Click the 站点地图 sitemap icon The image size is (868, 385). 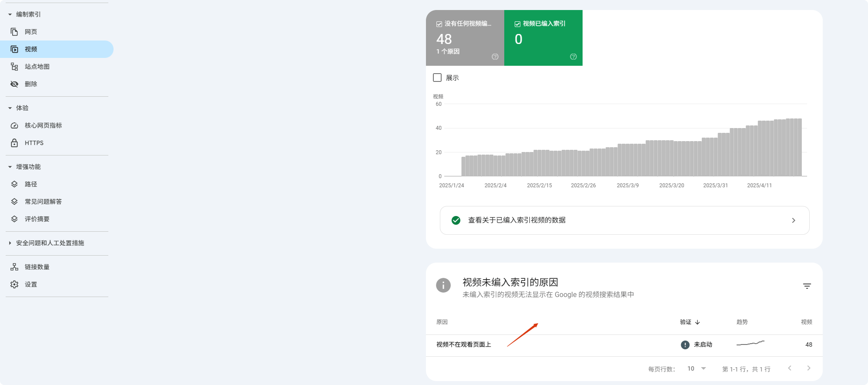click(14, 67)
